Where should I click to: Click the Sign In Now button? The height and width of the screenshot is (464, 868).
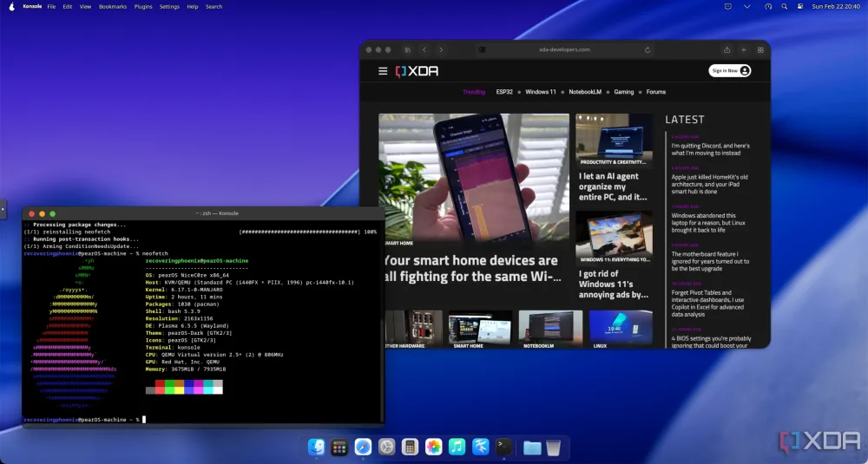click(730, 71)
